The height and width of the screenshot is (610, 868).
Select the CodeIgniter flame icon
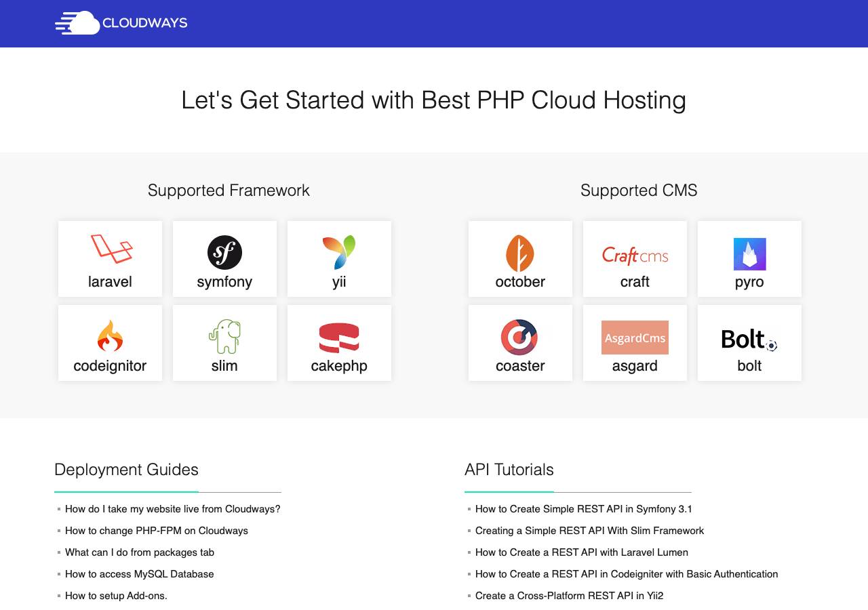(110, 336)
